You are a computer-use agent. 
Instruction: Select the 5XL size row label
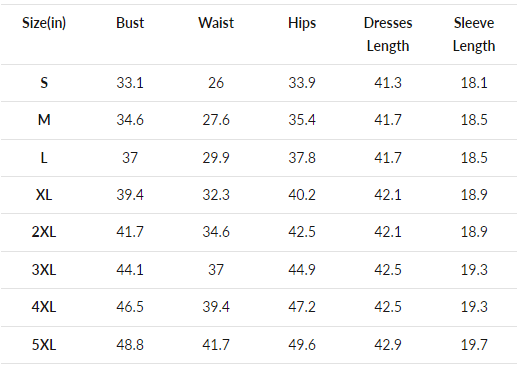(x=44, y=345)
